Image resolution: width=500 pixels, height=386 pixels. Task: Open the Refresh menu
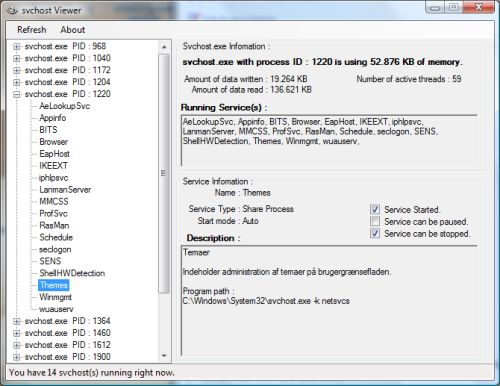[x=32, y=30]
